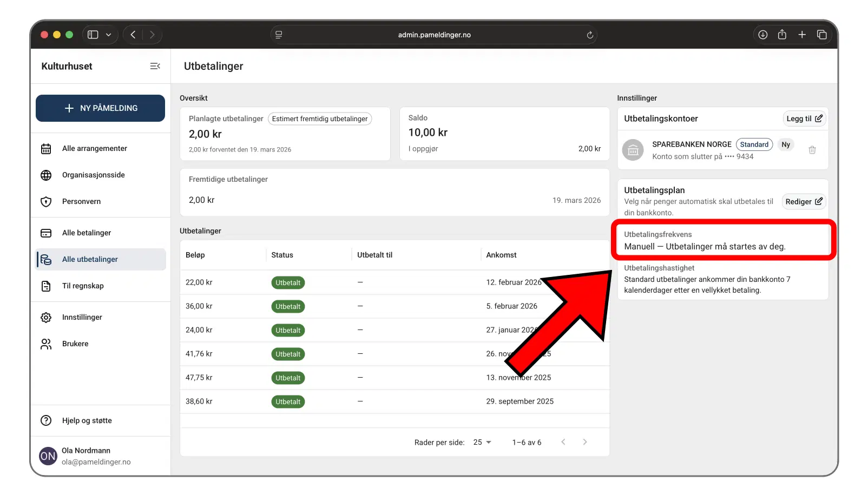
Task: Select Til regnskap in the sidebar
Action: (83, 286)
